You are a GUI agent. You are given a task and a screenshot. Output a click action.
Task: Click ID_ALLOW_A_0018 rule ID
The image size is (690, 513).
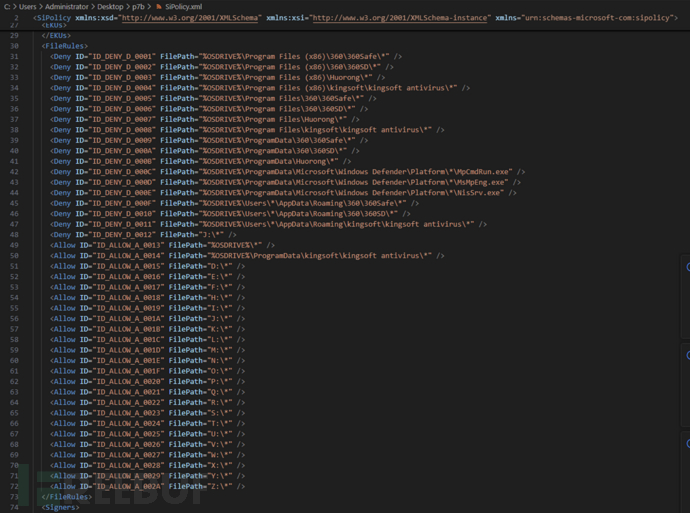[126, 298]
